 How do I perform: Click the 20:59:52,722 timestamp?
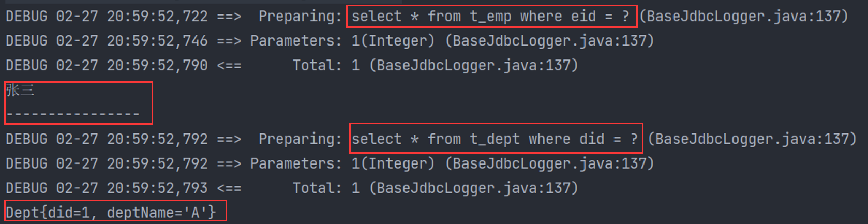click(157, 17)
